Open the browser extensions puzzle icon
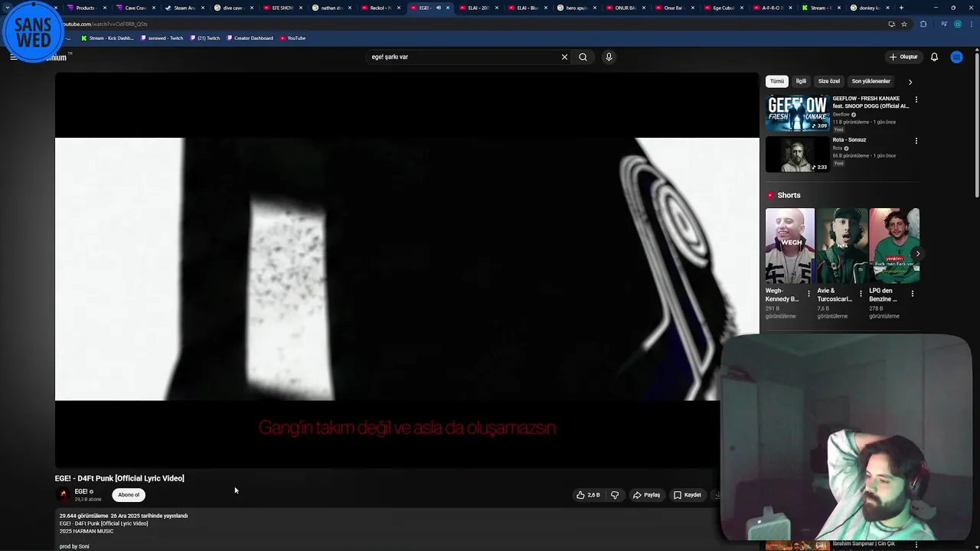Image resolution: width=980 pixels, height=551 pixels. click(x=923, y=24)
